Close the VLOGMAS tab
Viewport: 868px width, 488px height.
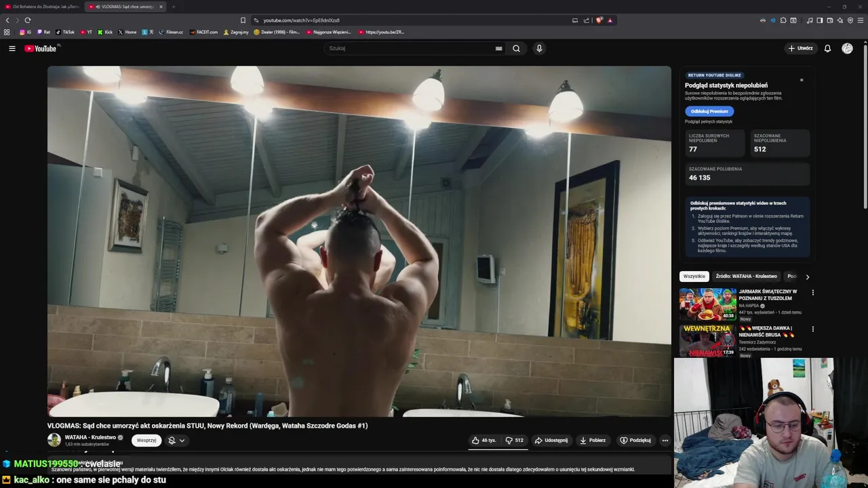coord(161,7)
